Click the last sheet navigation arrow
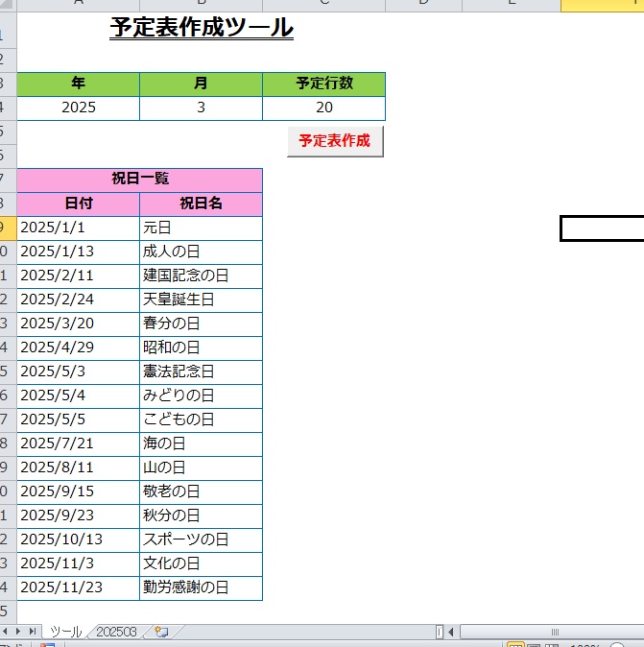 pyautogui.click(x=33, y=632)
